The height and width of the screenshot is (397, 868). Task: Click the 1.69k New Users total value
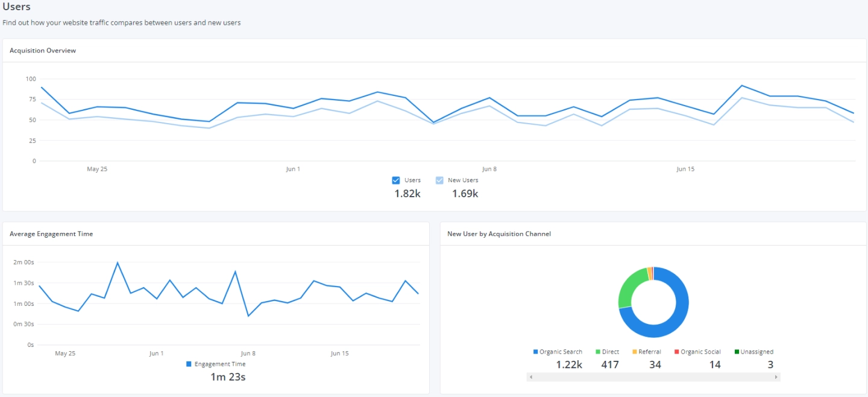(465, 194)
